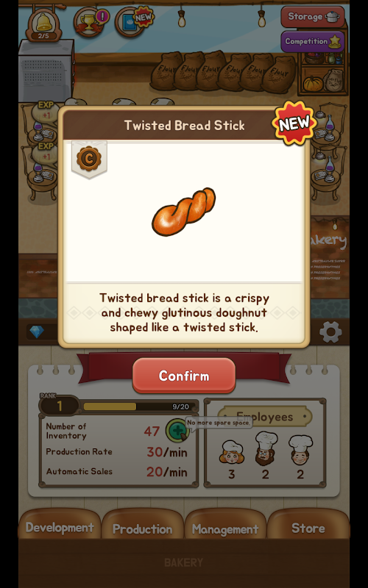Select the smiling chef employee on right

pos(300,450)
